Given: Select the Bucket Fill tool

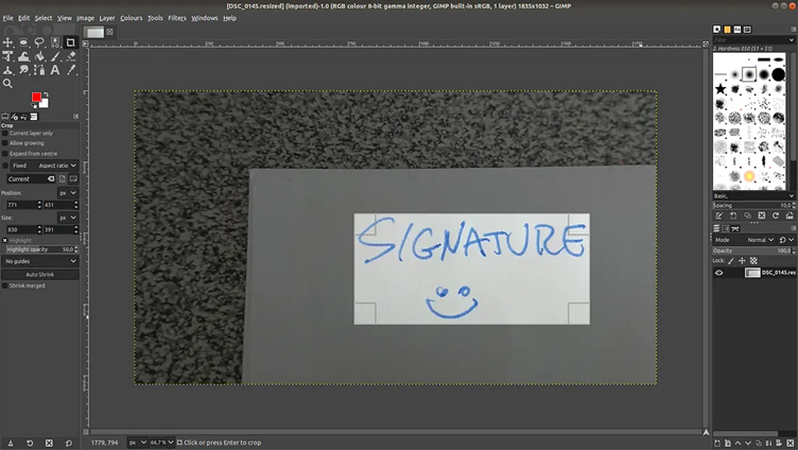Looking at the screenshot, I should point(39,57).
